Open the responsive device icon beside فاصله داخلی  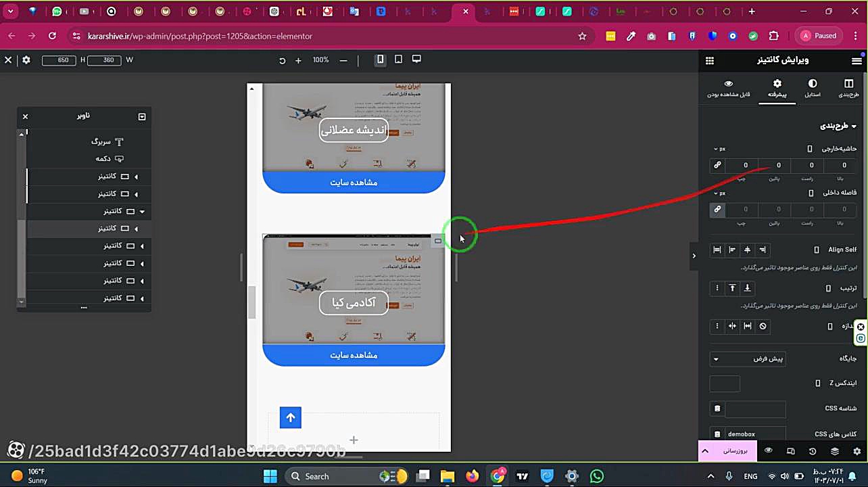click(x=811, y=193)
